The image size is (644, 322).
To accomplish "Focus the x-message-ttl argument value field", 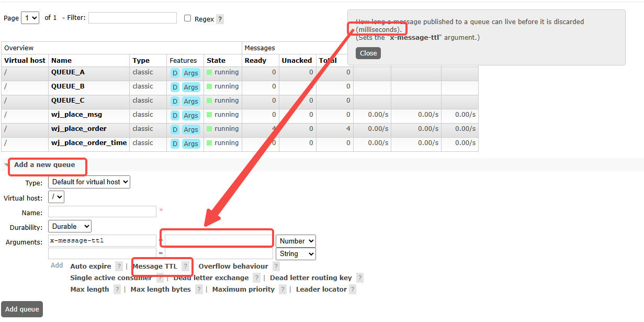I will [219, 241].
